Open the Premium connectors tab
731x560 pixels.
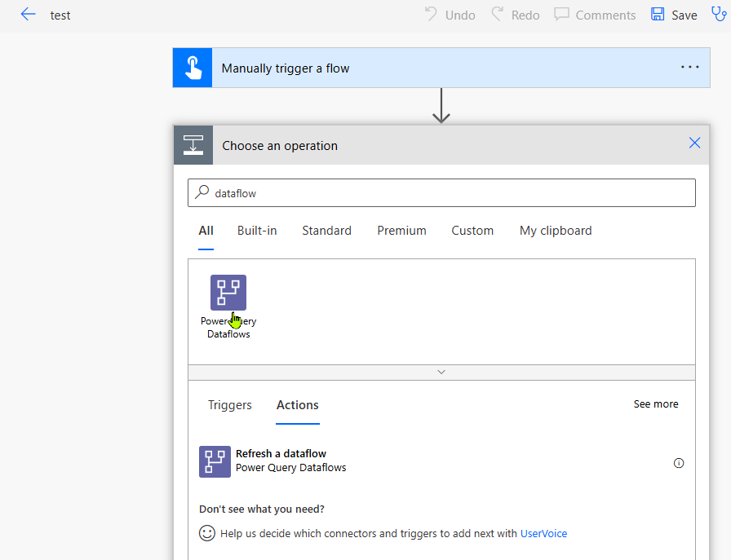(402, 231)
